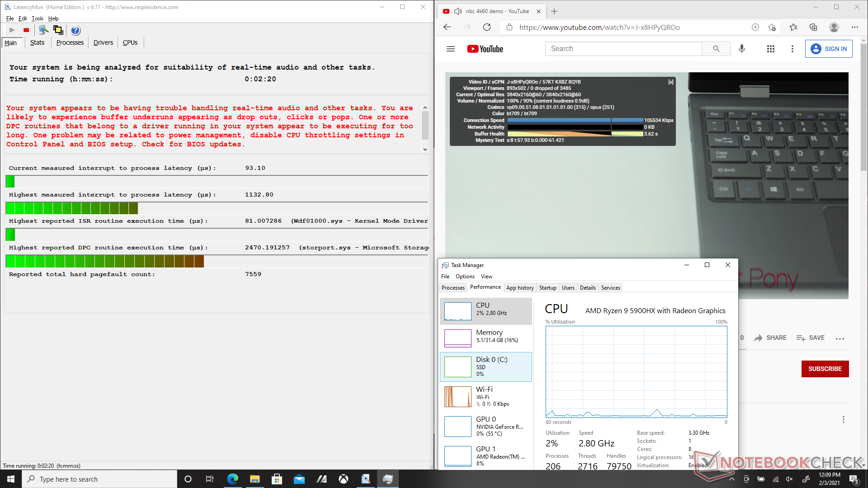This screenshot has height=488, width=868.
Task: Click LatencyMon message scrollbar down arrow
Action: pos(425,149)
